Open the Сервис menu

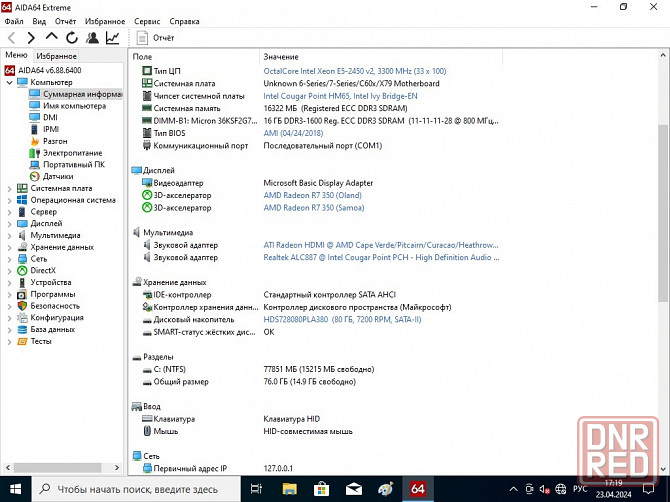pyautogui.click(x=147, y=21)
